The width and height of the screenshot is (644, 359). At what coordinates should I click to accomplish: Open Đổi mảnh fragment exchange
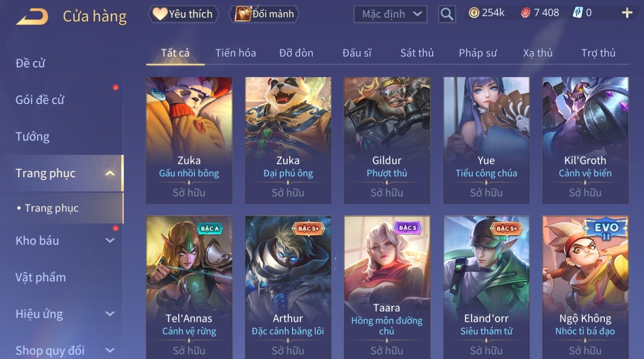(x=264, y=14)
